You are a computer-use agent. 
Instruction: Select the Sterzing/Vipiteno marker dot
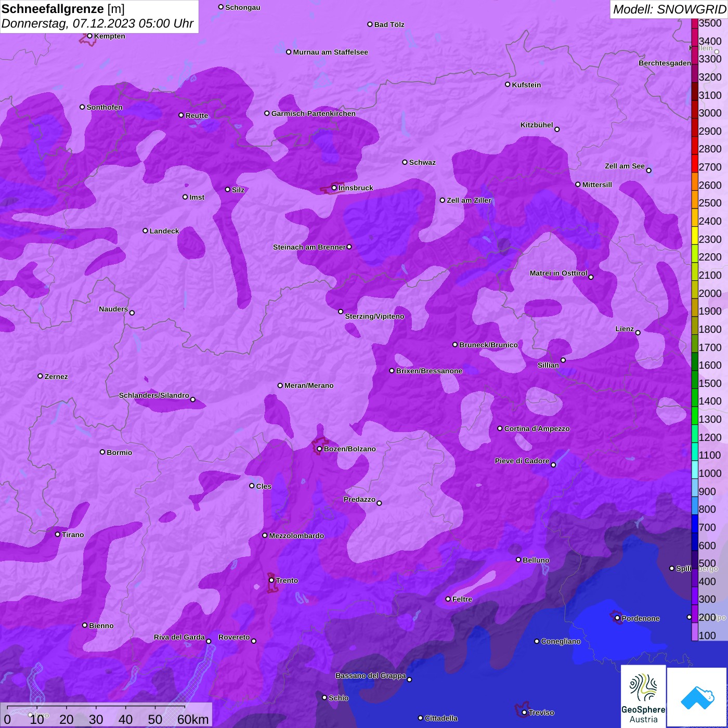pyautogui.click(x=341, y=311)
